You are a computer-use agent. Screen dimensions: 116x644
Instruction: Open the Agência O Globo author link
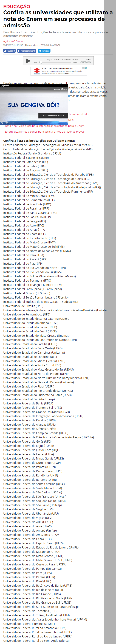(13, 41)
